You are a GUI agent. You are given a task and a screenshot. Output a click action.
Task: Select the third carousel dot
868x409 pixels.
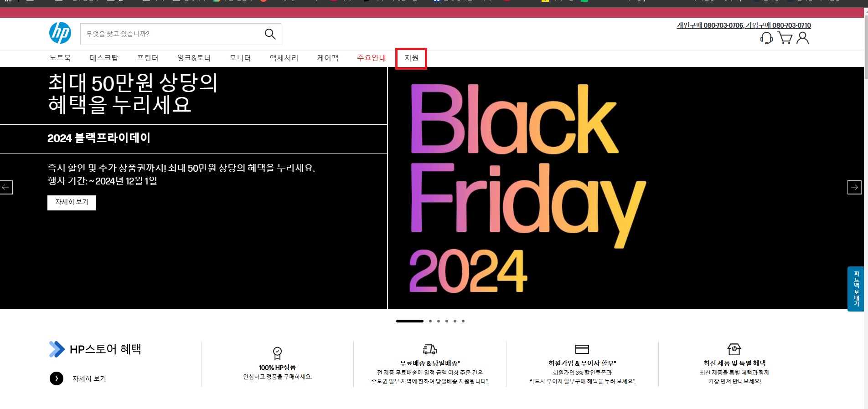[439, 321]
